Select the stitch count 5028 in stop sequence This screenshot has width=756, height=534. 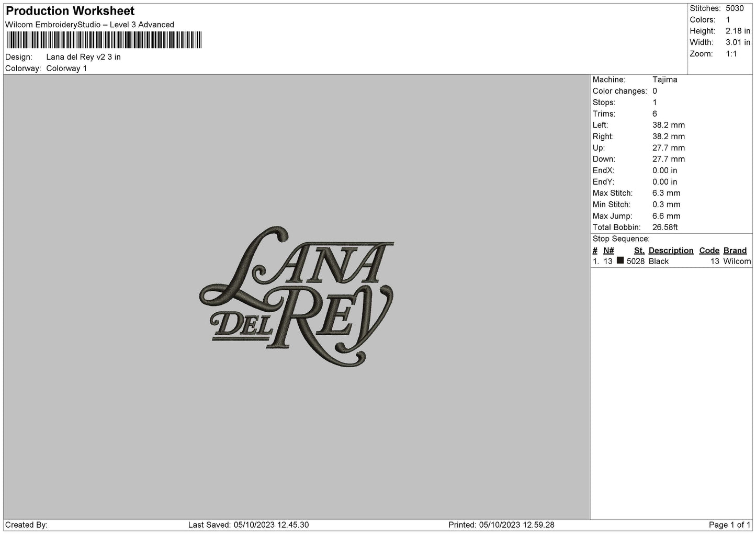(636, 262)
